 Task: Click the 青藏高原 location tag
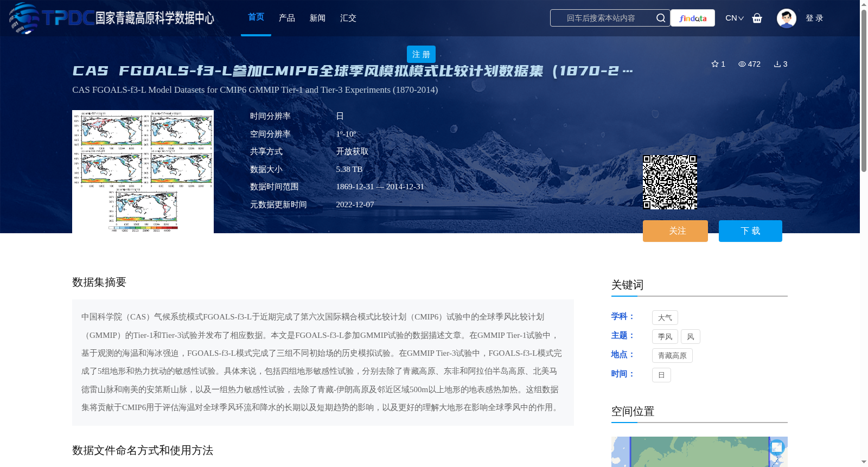[672, 356]
